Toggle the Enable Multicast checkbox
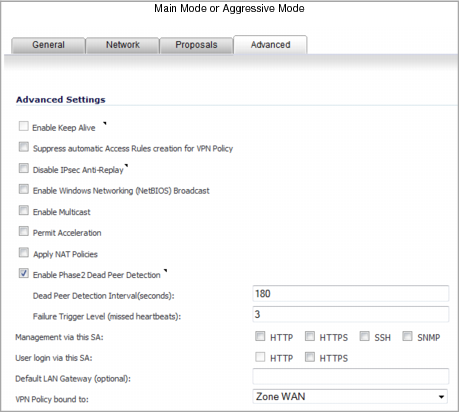 pyautogui.click(x=23, y=210)
